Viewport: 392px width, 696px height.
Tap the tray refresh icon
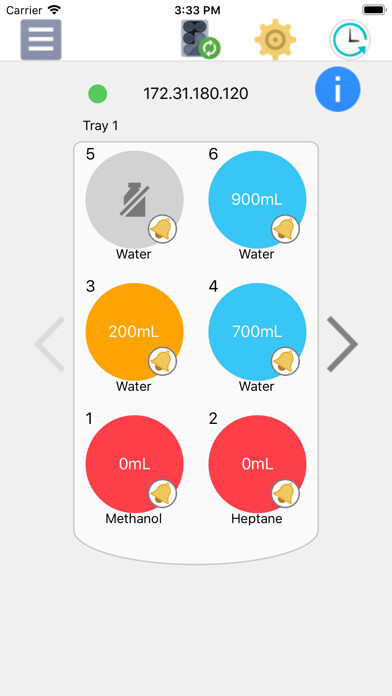click(x=200, y=39)
